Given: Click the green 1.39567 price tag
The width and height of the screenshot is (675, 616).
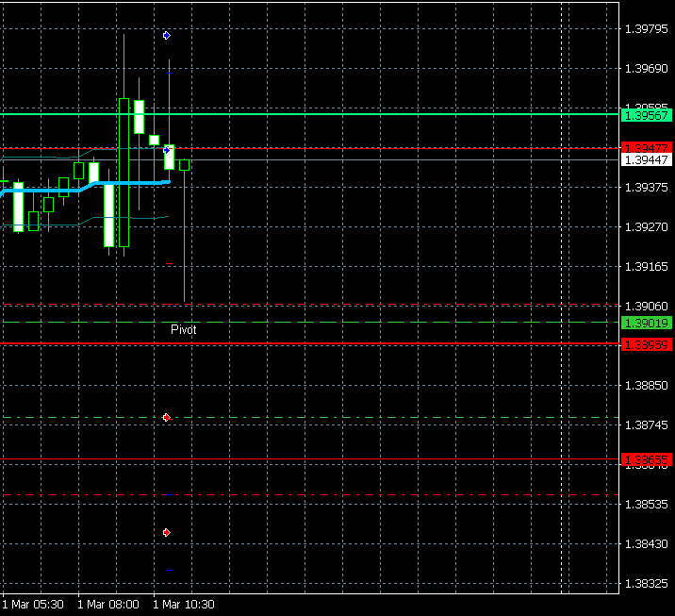Looking at the screenshot, I should point(646,115).
